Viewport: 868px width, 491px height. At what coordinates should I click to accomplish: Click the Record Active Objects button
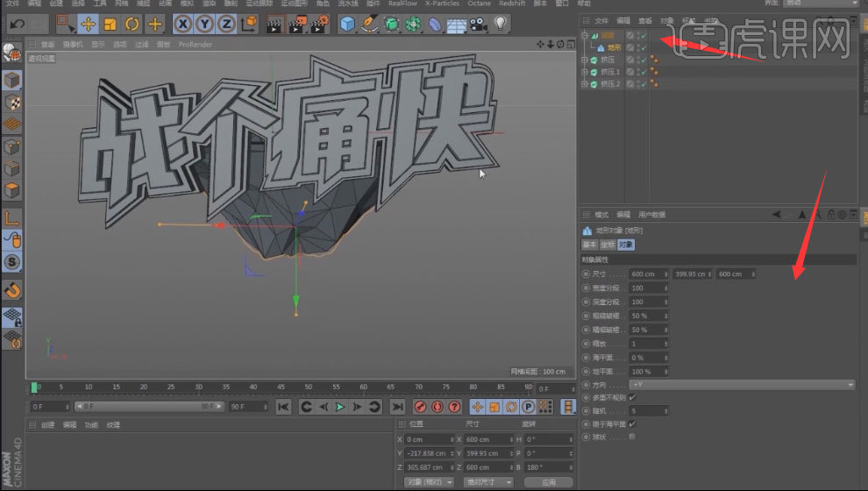pyautogui.click(x=420, y=407)
